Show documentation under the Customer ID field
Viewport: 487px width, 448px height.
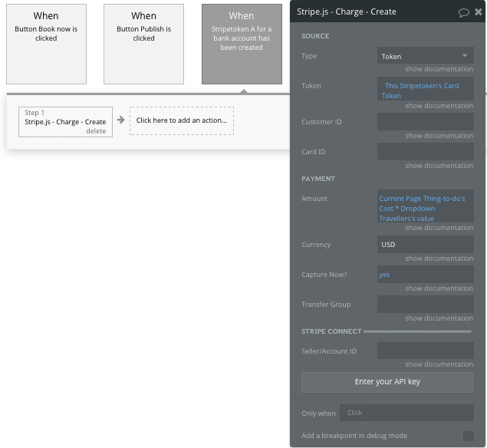pos(439,136)
